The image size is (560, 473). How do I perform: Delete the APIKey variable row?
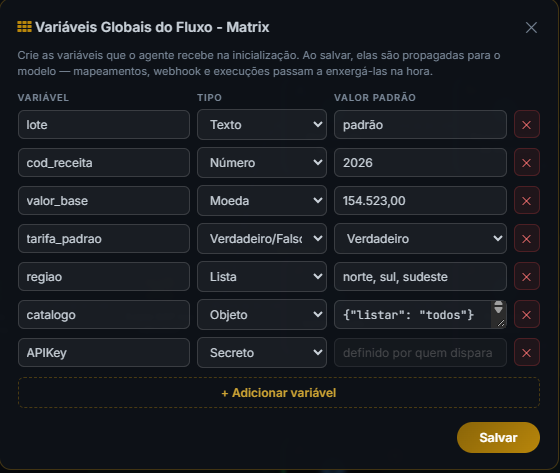pos(526,353)
